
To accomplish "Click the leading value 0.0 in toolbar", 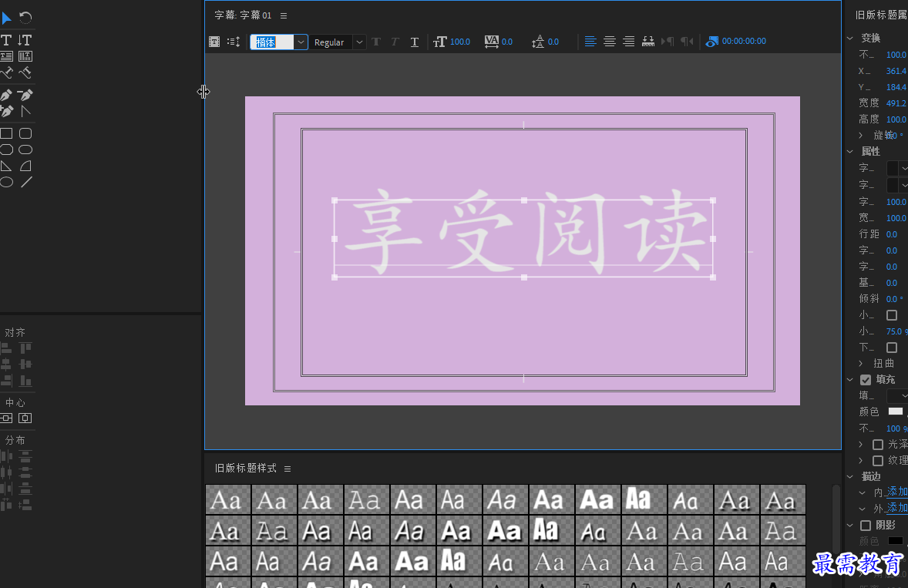I will 553,42.
